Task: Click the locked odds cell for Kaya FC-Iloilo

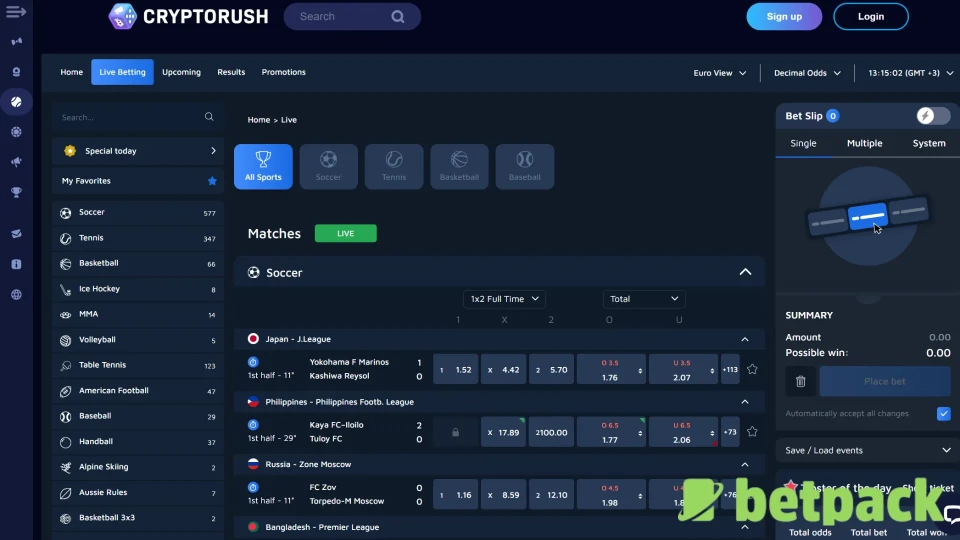Action: coord(456,432)
